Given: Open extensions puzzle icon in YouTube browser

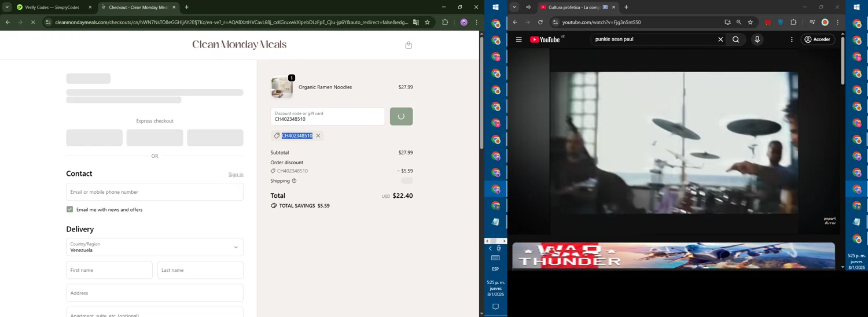Looking at the screenshot, I should 793,23.
